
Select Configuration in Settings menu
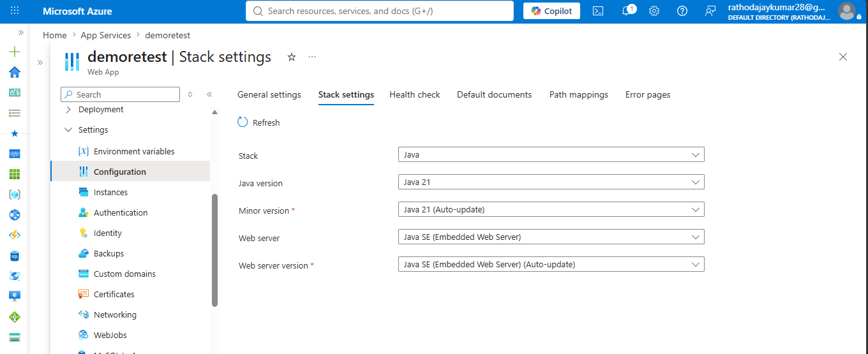(130, 172)
